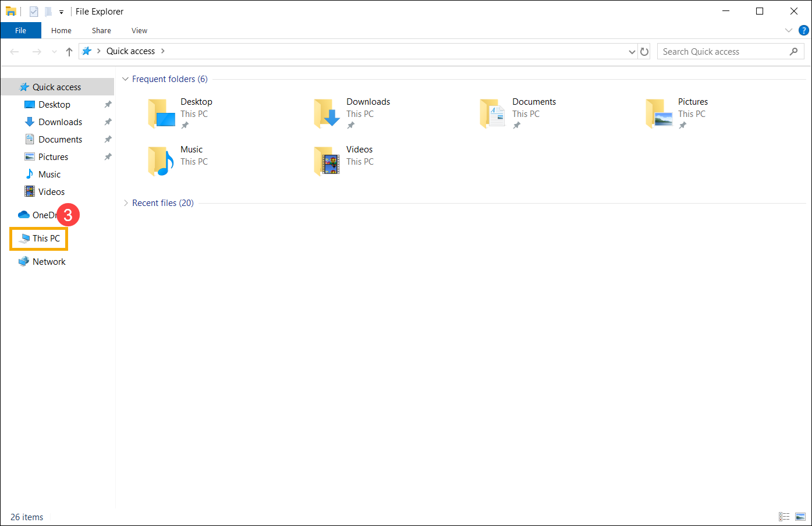Image resolution: width=812 pixels, height=526 pixels.
Task: Click the 26 items status bar text
Action: pyautogui.click(x=27, y=517)
